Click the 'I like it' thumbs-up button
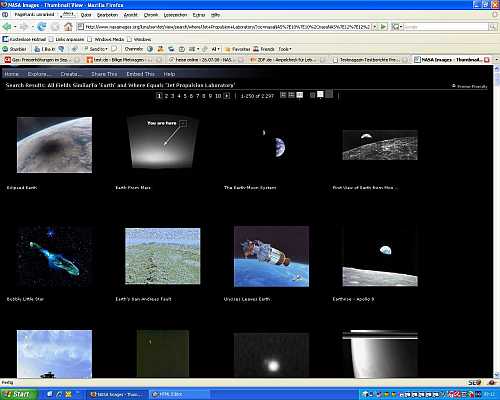 [45, 49]
